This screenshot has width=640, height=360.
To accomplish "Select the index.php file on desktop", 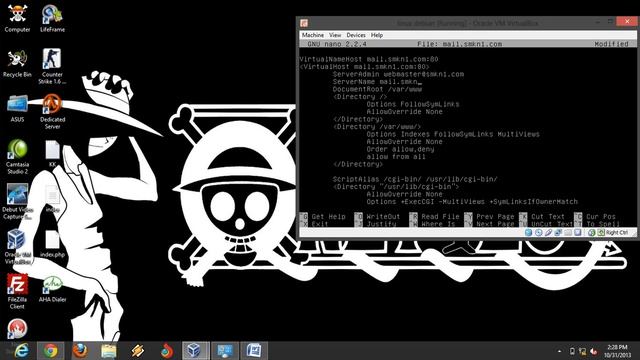I will (52, 244).
